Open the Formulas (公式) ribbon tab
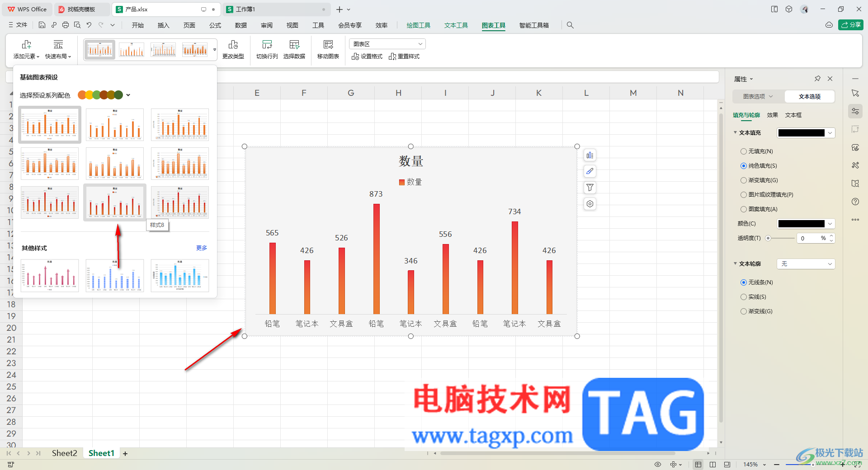The image size is (868, 470). coord(215,25)
